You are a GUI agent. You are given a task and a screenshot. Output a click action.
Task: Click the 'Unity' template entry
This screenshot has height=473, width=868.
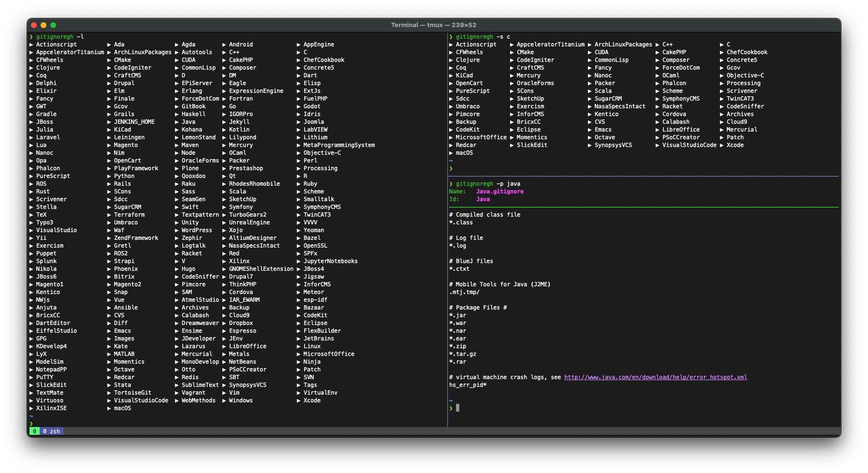click(190, 222)
